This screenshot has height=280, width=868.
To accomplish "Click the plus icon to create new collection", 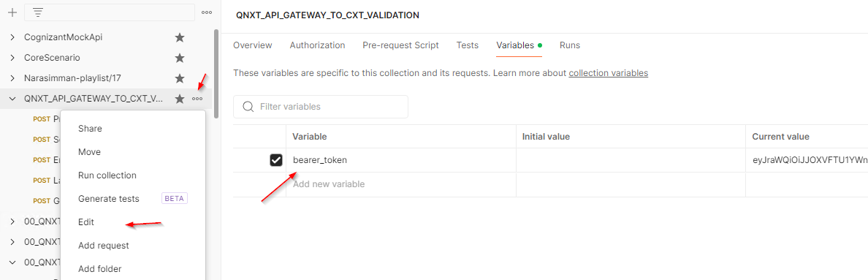I will pos(12,12).
